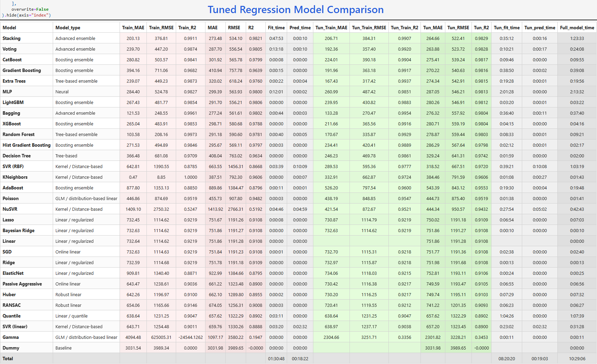
Task: Click the "SVR (linear)" model name
Action: (15, 326)
